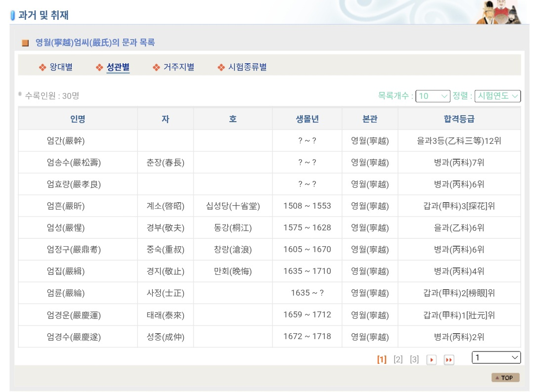Go to page 2 of results
The image size is (534, 392).
[398, 359]
